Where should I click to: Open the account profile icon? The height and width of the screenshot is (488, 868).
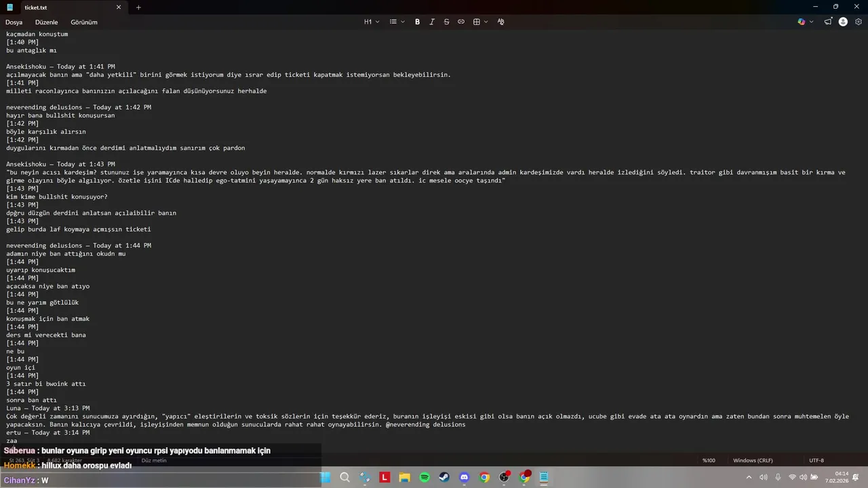(843, 22)
